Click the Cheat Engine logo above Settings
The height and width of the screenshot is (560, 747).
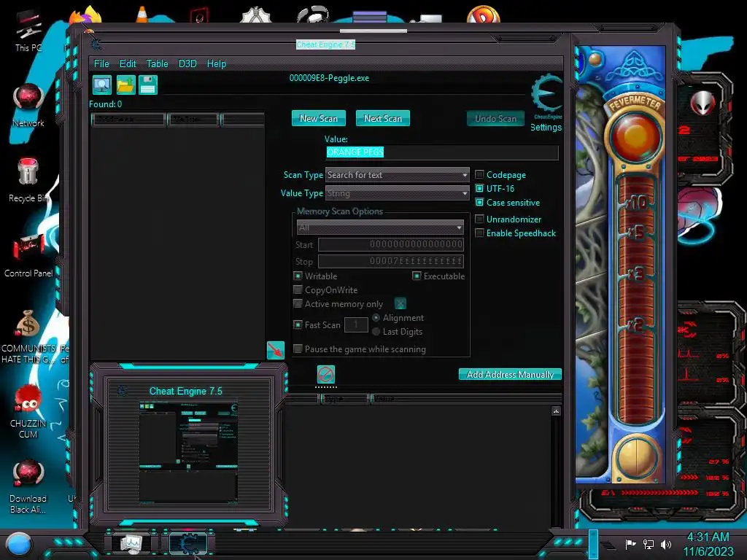click(547, 96)
